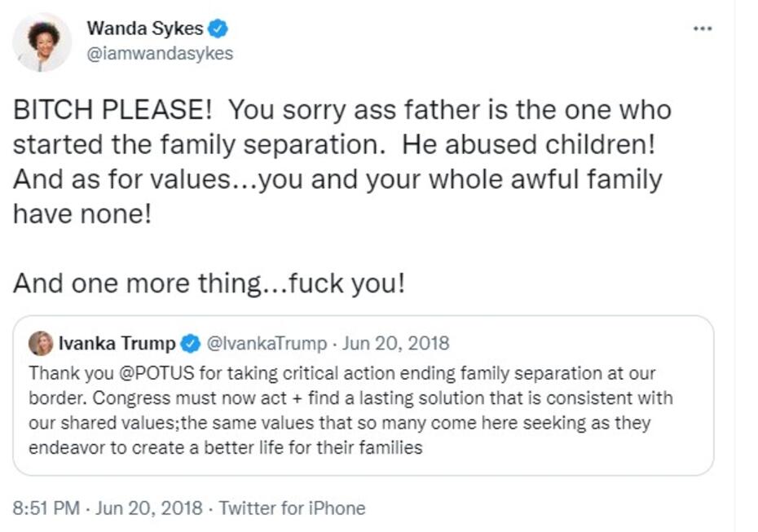Click the verified badge beside Wanda Sykes
Viewport: 758px width, 532px height.
click(x=218, y=29)
